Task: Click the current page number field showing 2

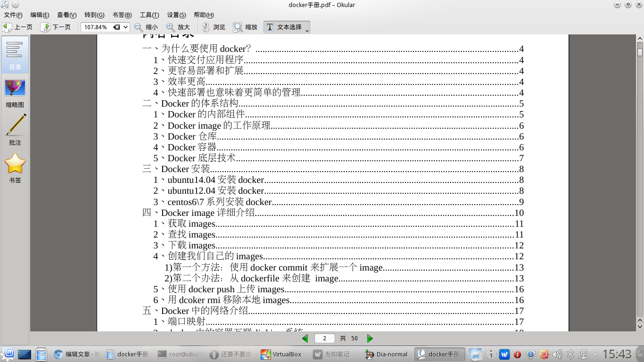Action: click(x=325, y=338)
